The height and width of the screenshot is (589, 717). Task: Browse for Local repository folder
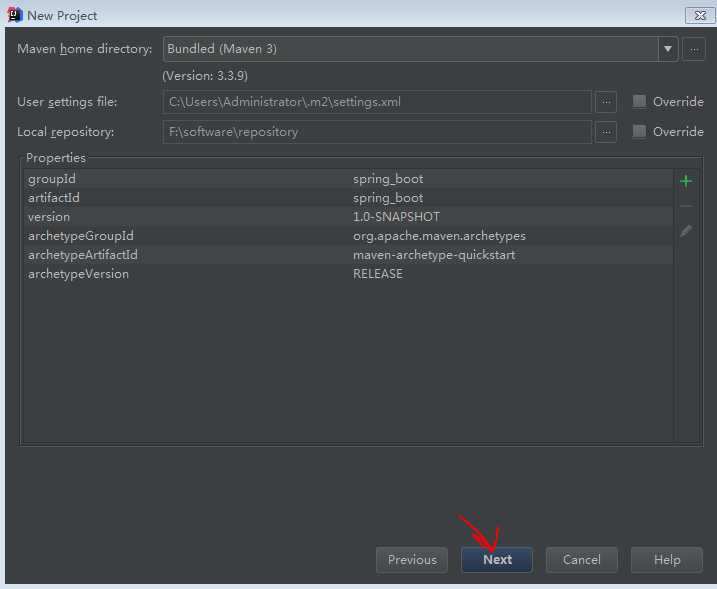pos(606,132)
